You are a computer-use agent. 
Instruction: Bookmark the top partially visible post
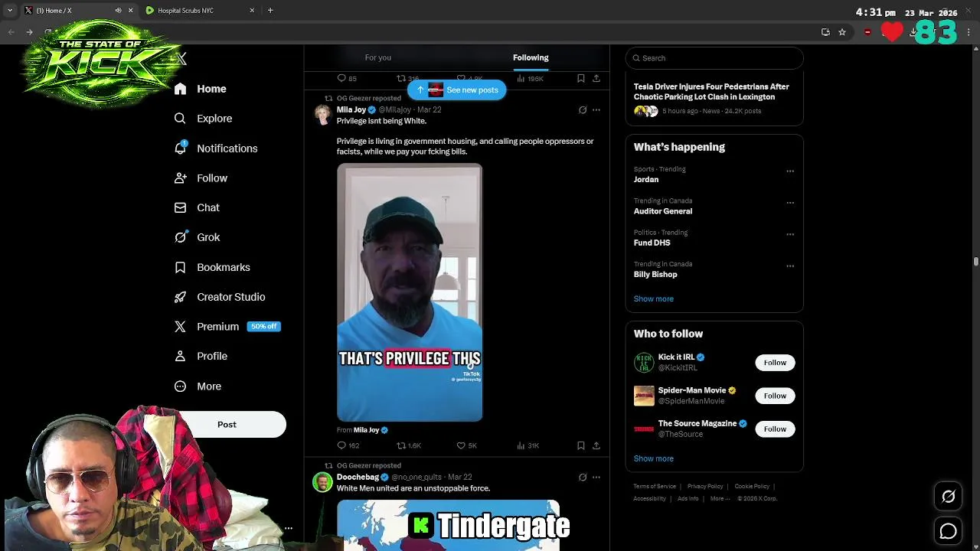pos(581,79)
